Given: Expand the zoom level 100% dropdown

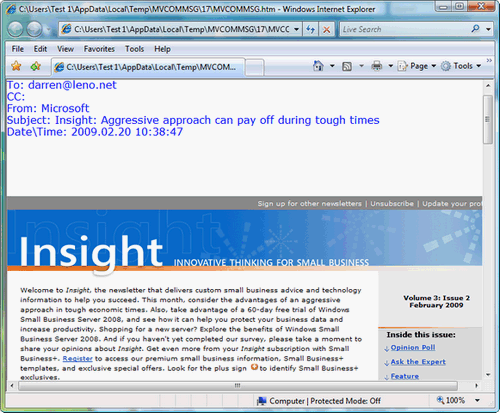Looking at the screenshot, I should tap(477, 400).
